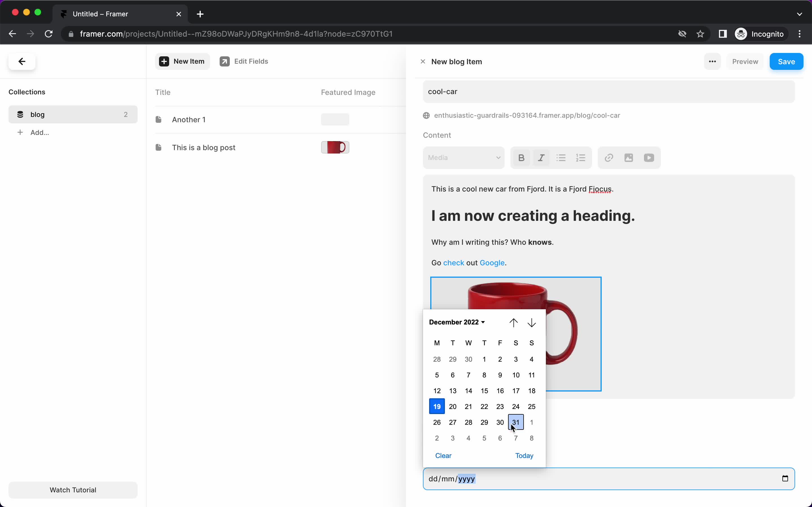Screen dimensions: 812x507
Task: Click the 'check' hyperlink in content
Action: coord(454,263)
